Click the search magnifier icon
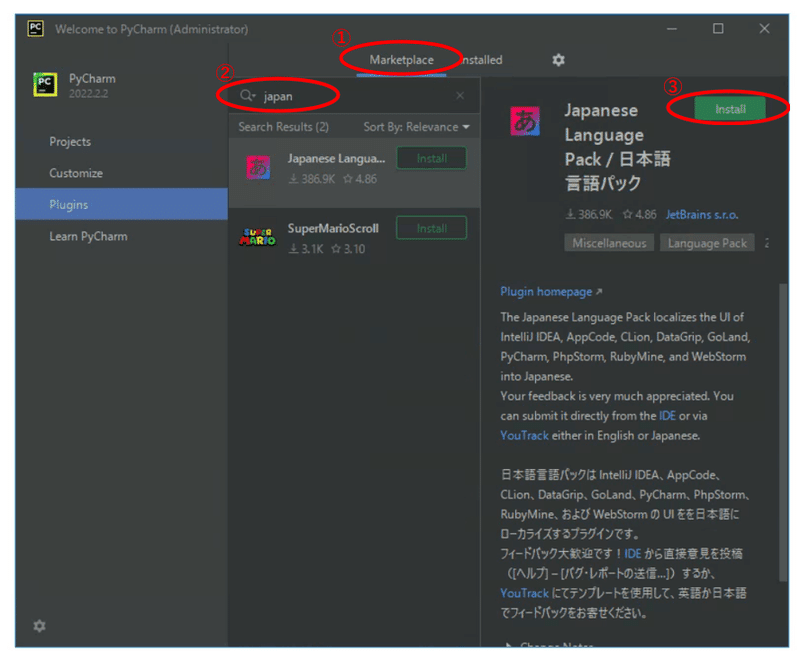 pyautogui.click(x=247, y=95)
